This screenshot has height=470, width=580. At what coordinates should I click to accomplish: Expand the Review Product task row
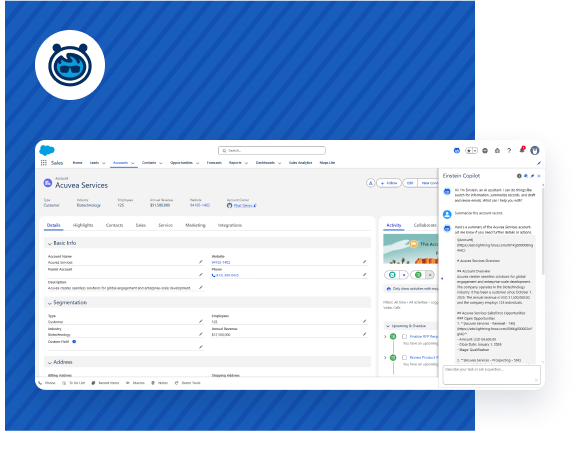385,358
